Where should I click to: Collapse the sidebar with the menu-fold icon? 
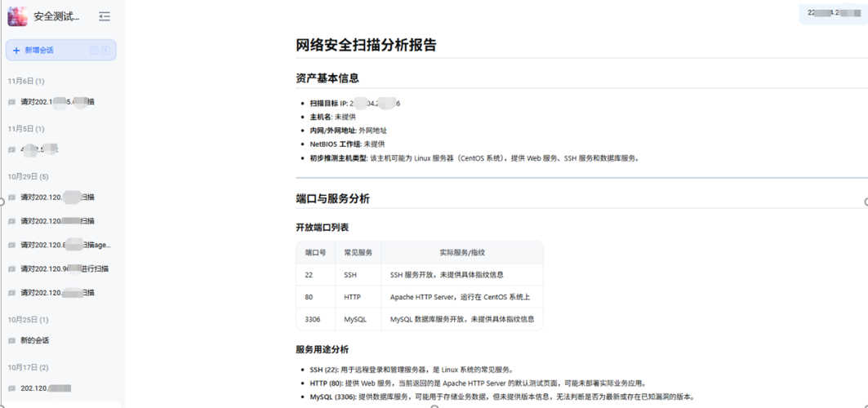pos(105,16)
